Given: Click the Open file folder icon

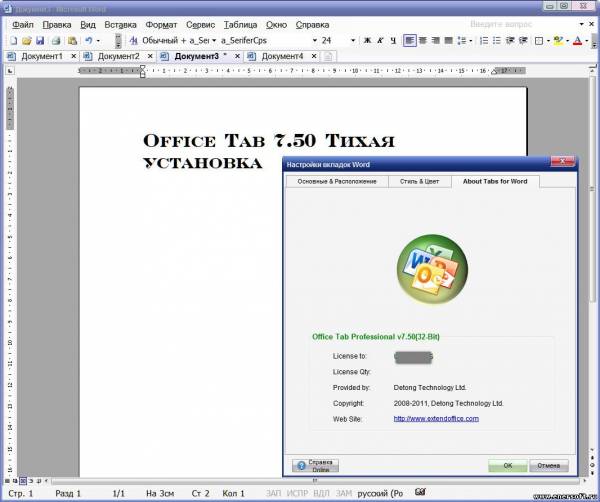Looking at the screenshot, I should coord(26,41).
